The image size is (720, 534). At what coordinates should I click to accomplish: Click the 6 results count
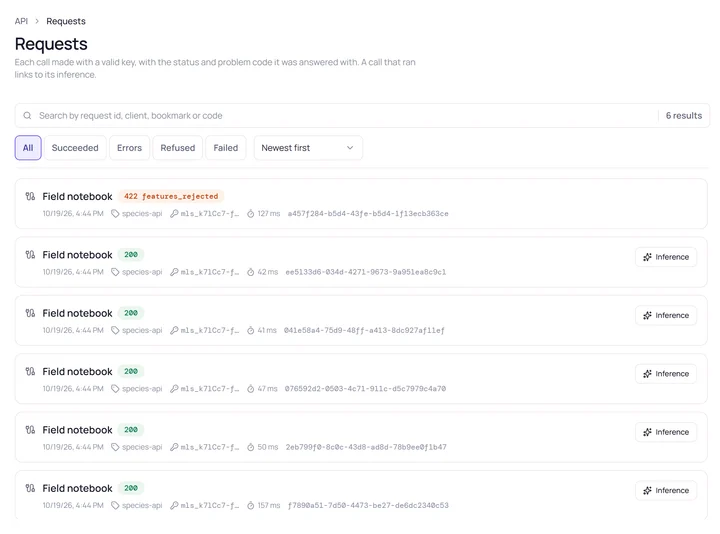point(684,116)
